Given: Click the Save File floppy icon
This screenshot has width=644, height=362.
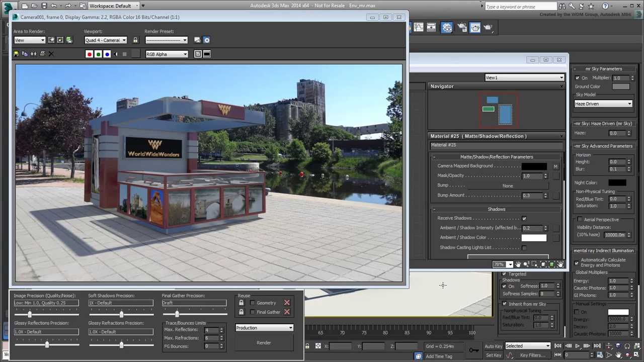Looking at the screenshot, I should 44,6.
